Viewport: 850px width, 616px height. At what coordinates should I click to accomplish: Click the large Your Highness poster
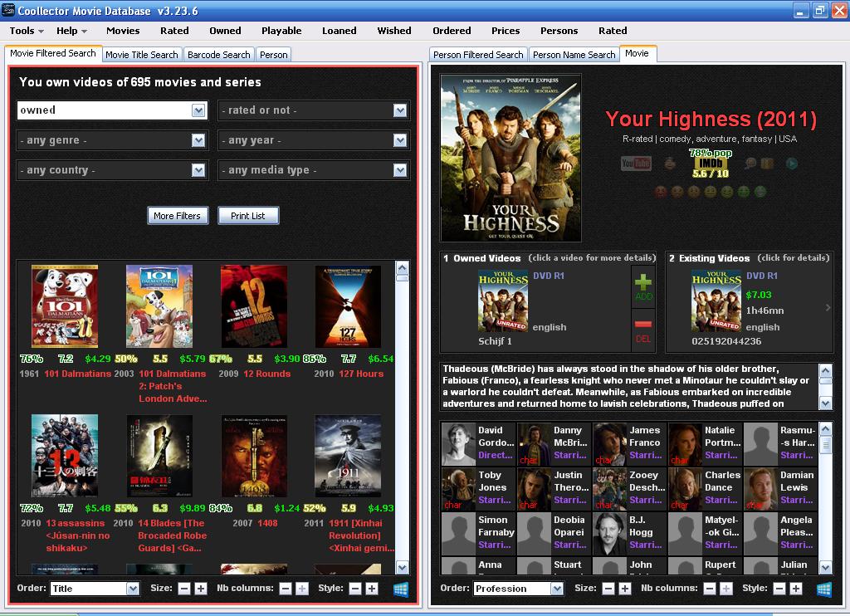coord(510,158)
